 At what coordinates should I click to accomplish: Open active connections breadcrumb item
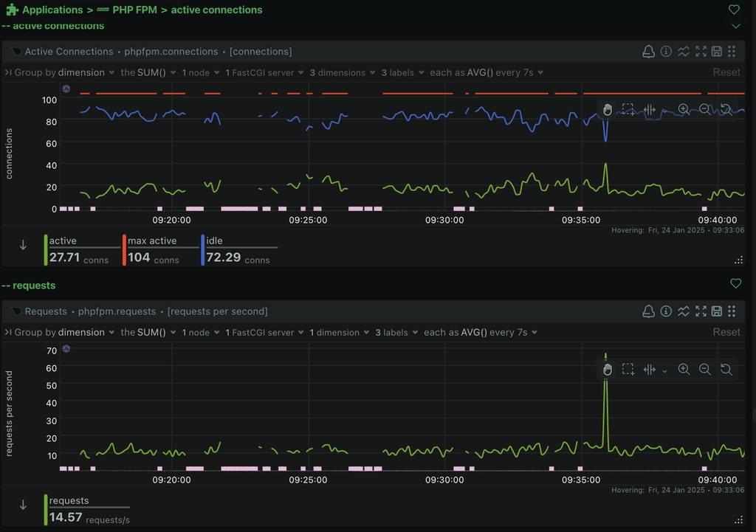(216, 10)
